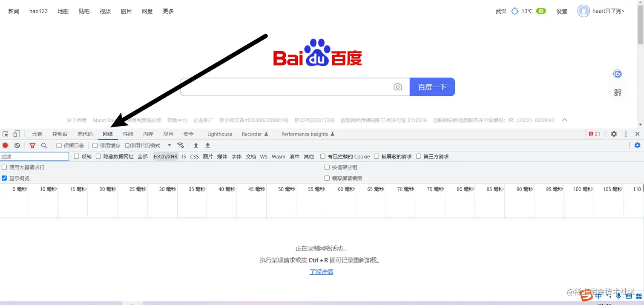Click the import HAR upload arrow icon
644x305 pixels.
click(196, 145)
